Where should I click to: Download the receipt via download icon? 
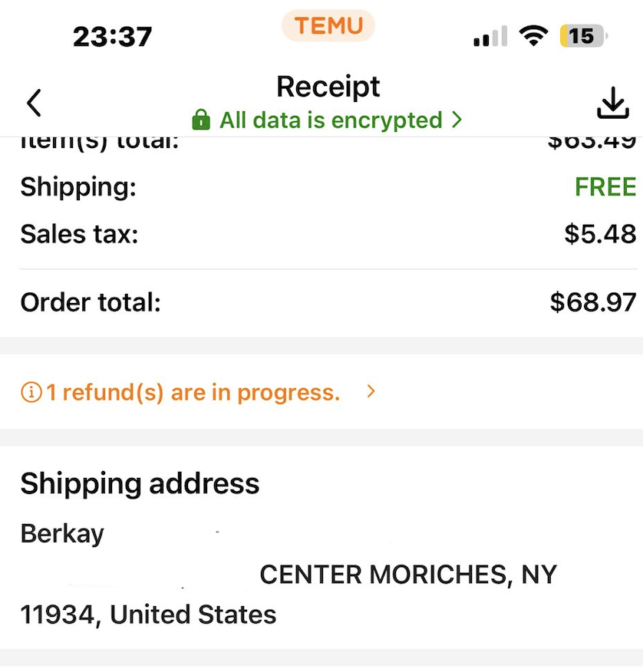(613, 103)
